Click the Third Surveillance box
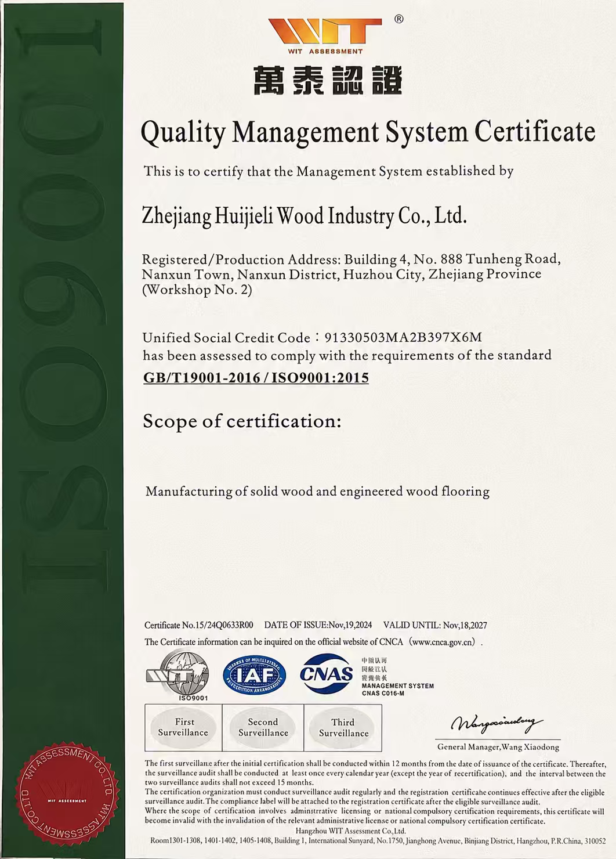Viewport: 616px width, 859px height. coord(343,727)
